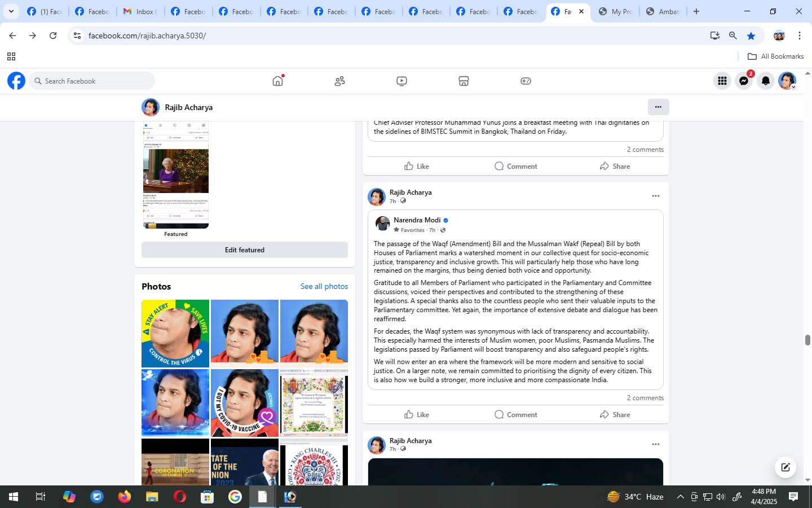
Task: Open the Chrome profile avatar
Action: pyautogui.click(x=779, y=36)
